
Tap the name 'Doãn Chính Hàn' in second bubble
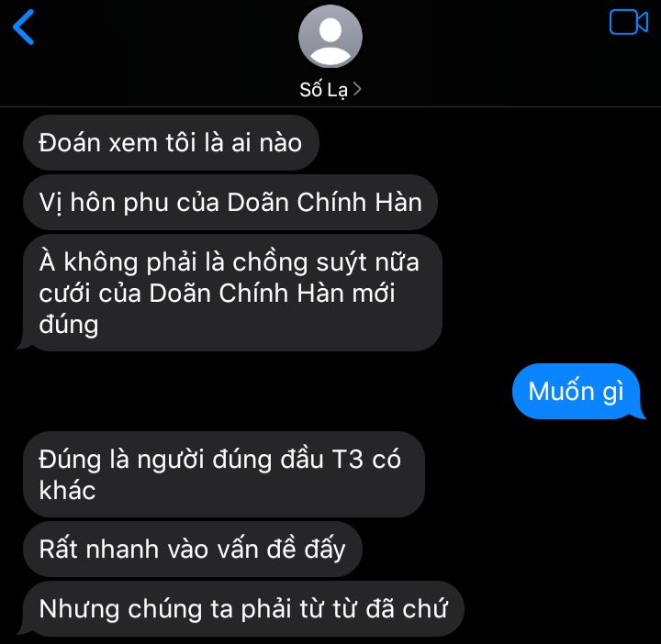(325, 202)
